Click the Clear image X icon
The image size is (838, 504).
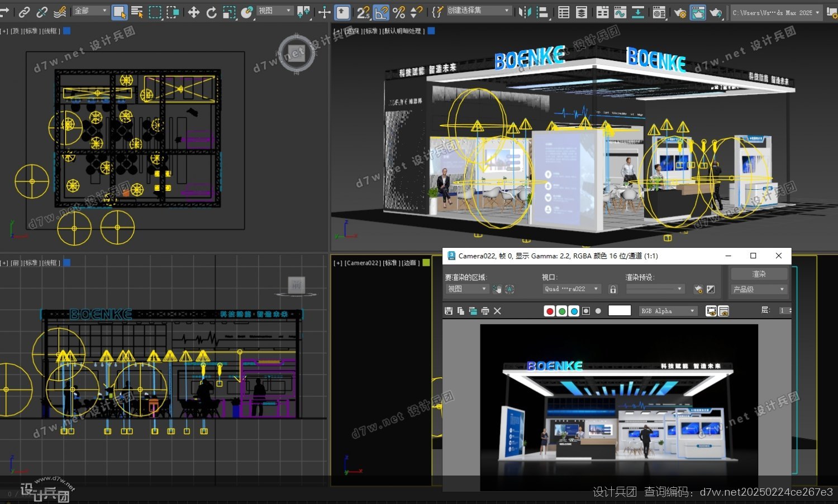click(497, 311)
